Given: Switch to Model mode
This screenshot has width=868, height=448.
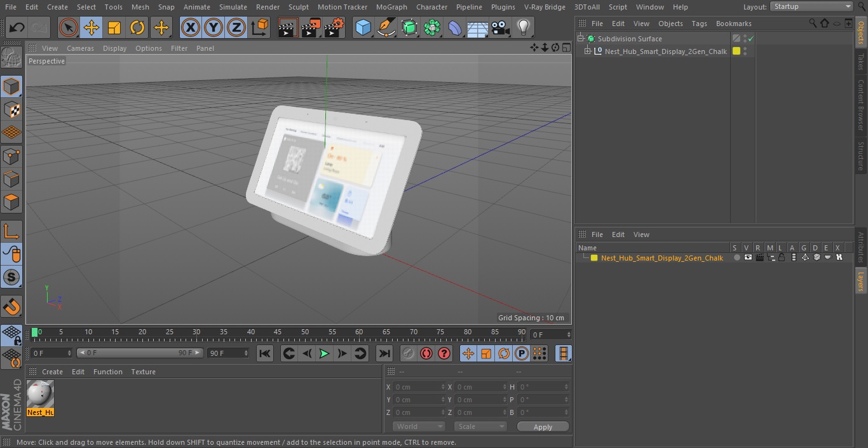Looking at the screenshot, I should [11, 86].
